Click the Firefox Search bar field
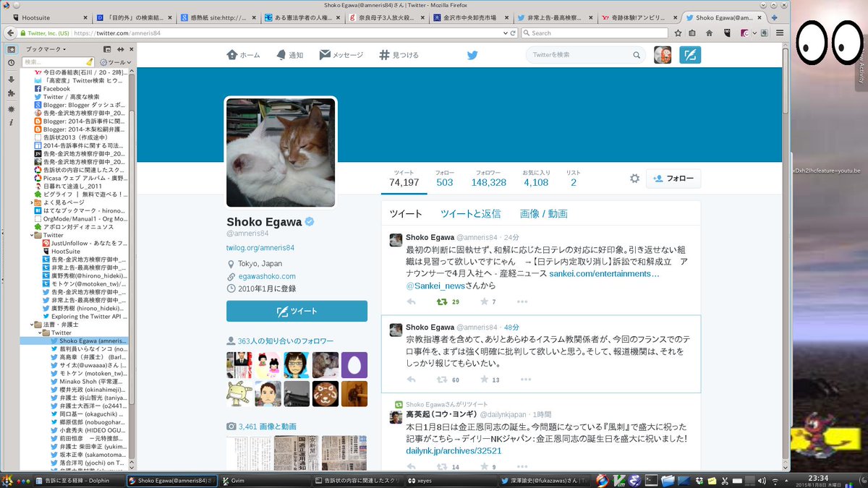The height and width of the screenshot is (488, 868). [x=593, y=33]
